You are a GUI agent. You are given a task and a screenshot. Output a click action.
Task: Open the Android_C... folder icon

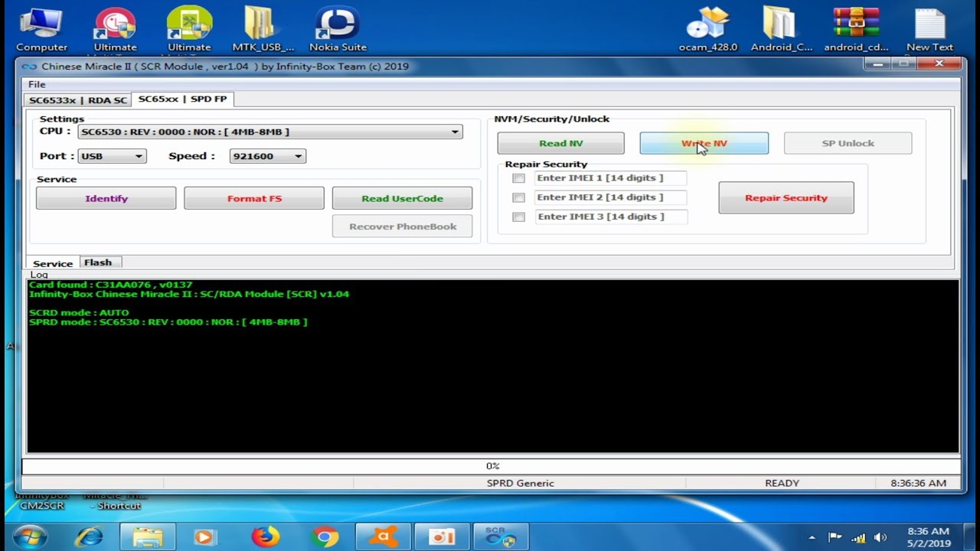pyautogui.click(x=781, y=29)
